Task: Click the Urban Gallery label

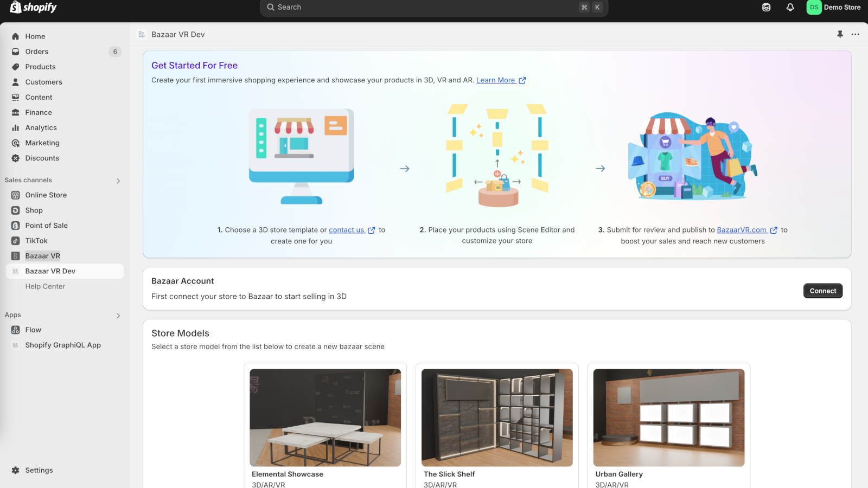Action: pos(619,474)
